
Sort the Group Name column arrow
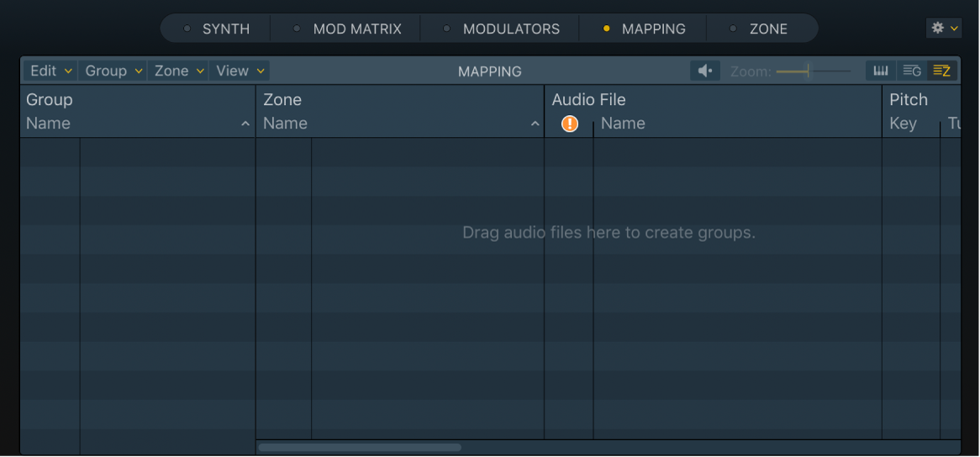coord(245,124)
